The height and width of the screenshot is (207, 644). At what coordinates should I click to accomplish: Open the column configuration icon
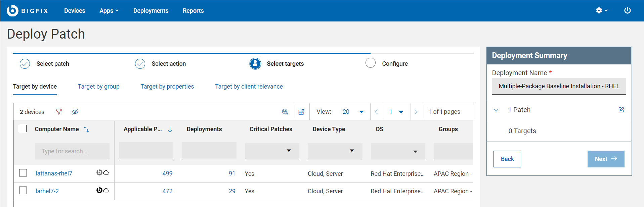[301, 112]
